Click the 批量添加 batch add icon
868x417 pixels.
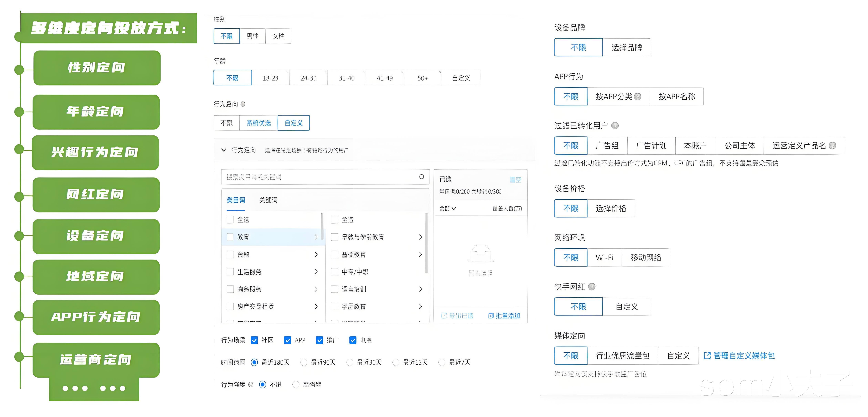[491, 316]
